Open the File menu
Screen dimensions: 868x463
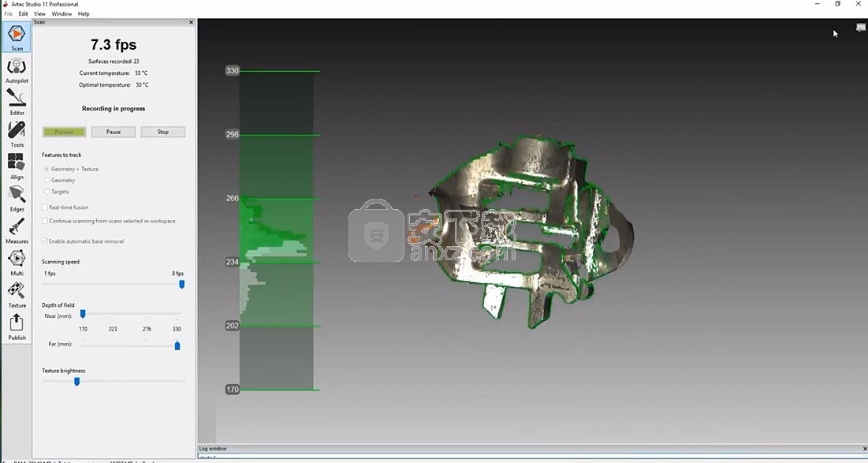[9, 14]
